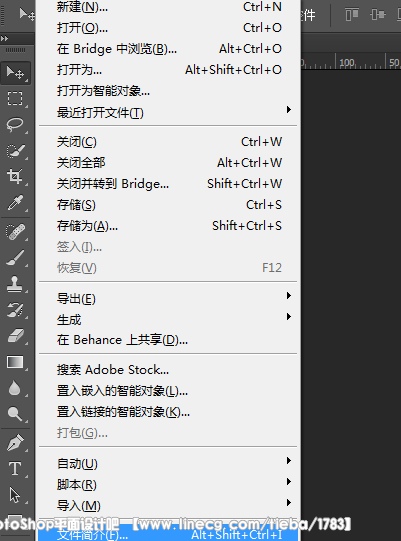Select the Eyedropper tool
401x541 pixels.
(15, 203)
